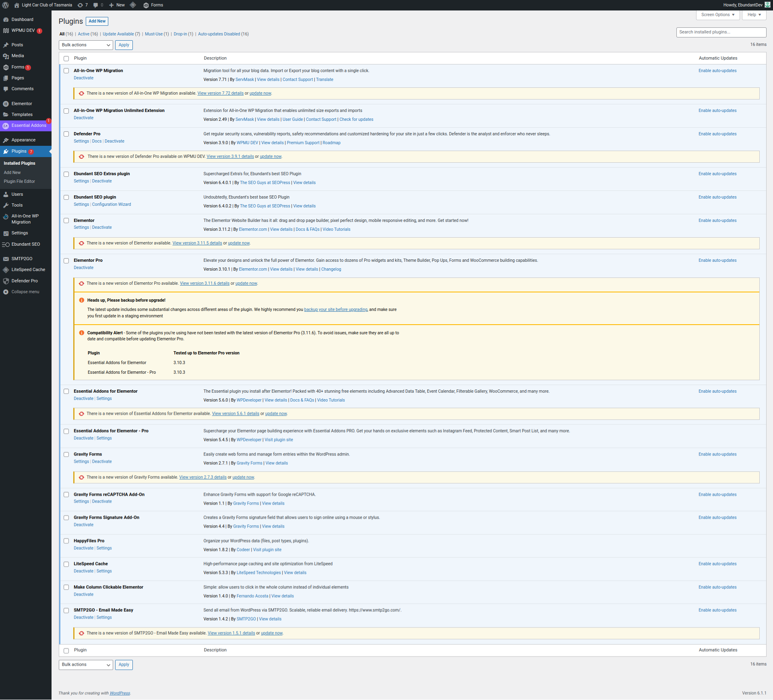Check the Gravity Forms plugin checkbox

click(66, 455)
